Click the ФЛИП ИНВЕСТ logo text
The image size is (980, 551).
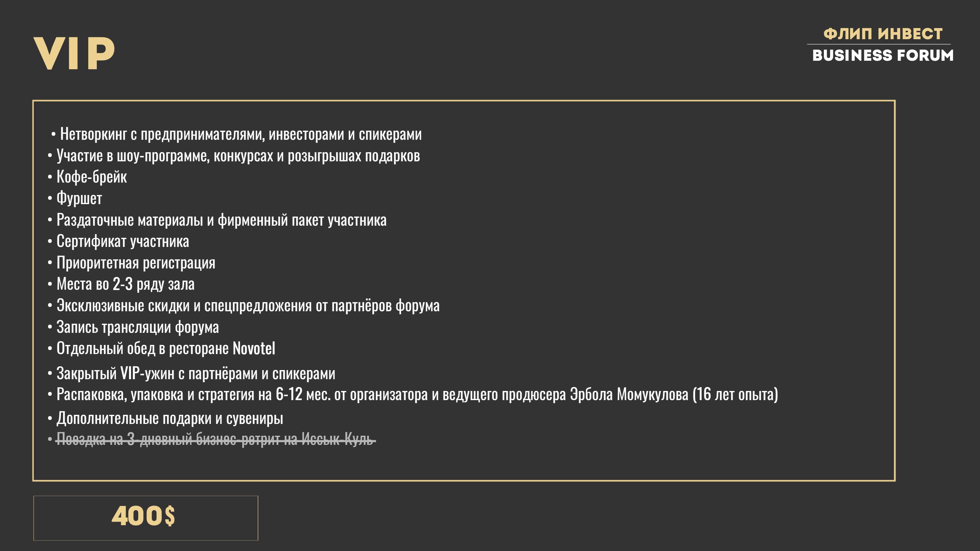(x=883, y=34)
